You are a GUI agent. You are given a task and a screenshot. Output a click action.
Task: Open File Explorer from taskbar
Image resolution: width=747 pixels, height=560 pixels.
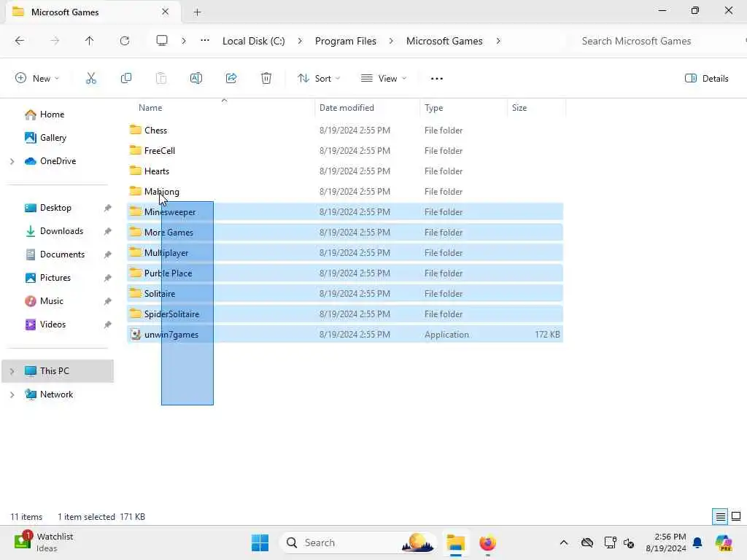click(455, 542)
